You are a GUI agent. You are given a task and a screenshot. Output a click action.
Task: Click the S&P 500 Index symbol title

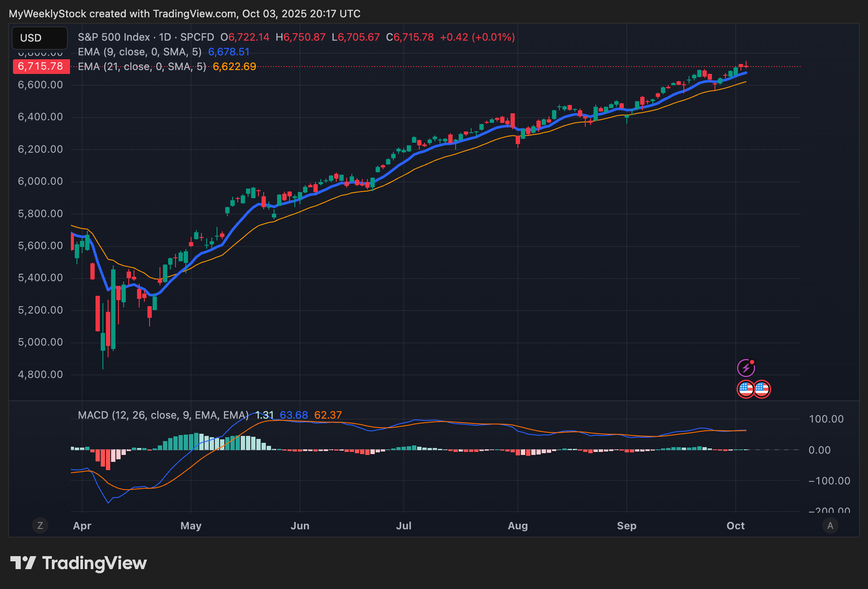(x=114, y=37)
